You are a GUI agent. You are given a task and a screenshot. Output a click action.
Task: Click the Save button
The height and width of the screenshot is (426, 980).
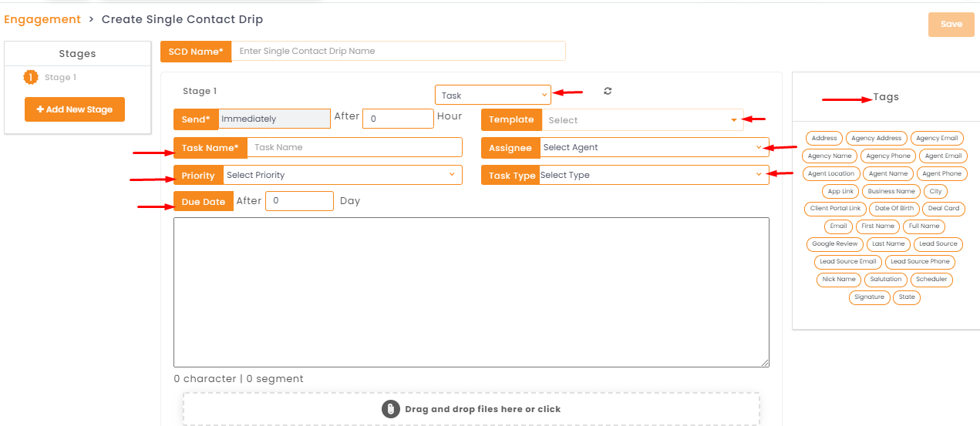click(x=951, y=24)
